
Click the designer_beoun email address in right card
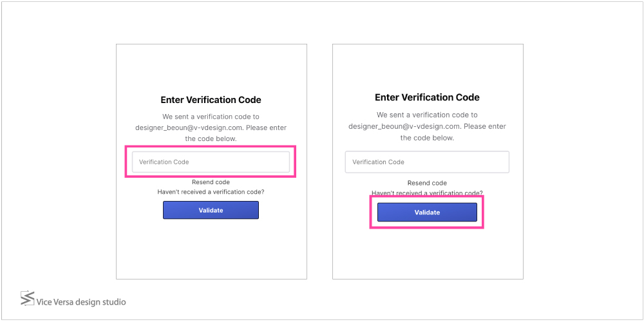point(404,126)
